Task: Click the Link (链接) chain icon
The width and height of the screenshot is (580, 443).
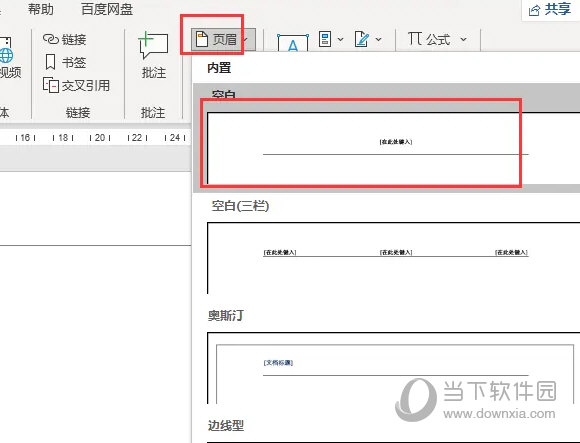Action: point(51,39)
